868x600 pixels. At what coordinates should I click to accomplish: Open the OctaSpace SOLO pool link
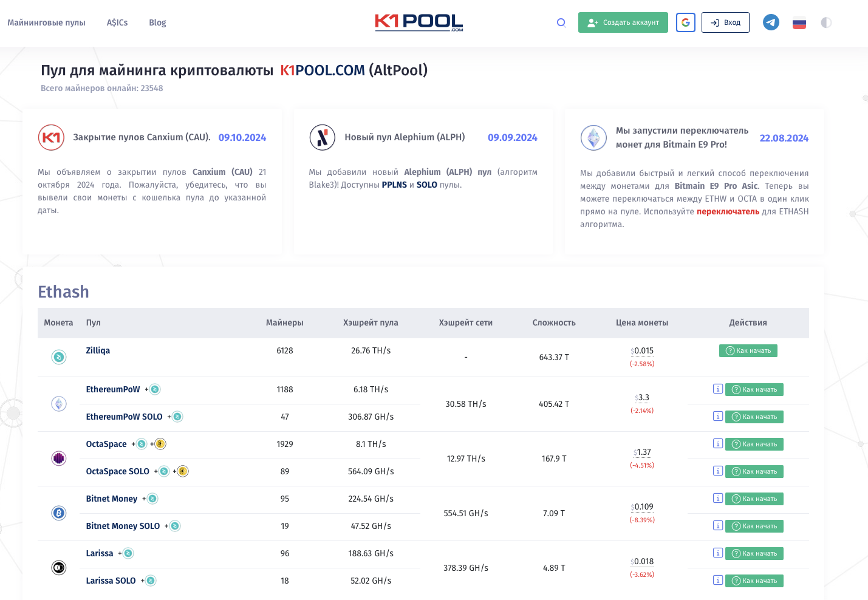117,471
